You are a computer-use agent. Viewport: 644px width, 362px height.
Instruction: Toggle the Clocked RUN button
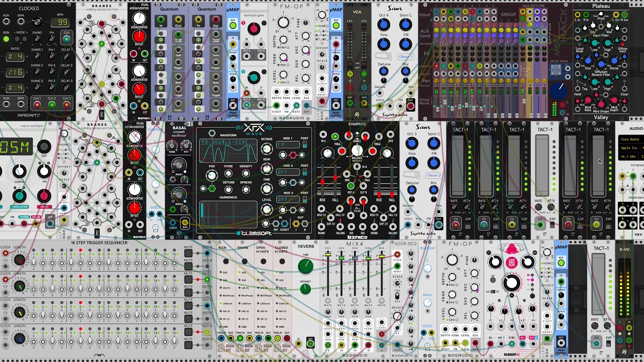(x=6, y=38)
